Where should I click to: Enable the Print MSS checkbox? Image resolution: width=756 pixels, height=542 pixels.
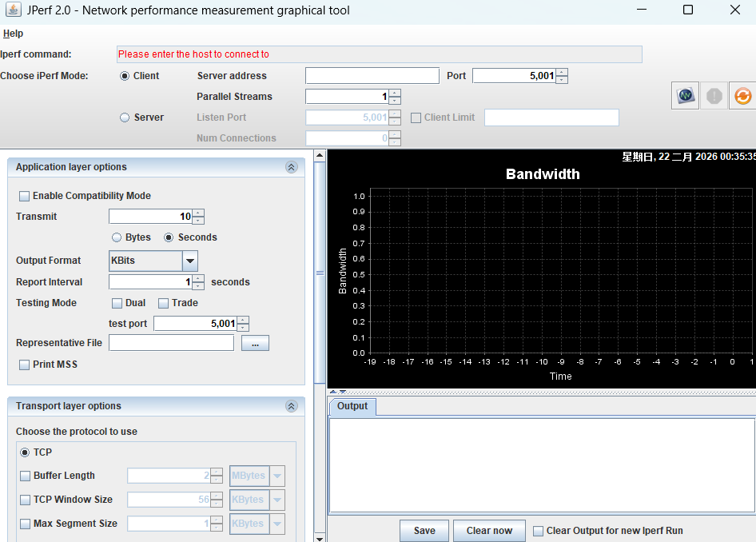pos(24,365)
